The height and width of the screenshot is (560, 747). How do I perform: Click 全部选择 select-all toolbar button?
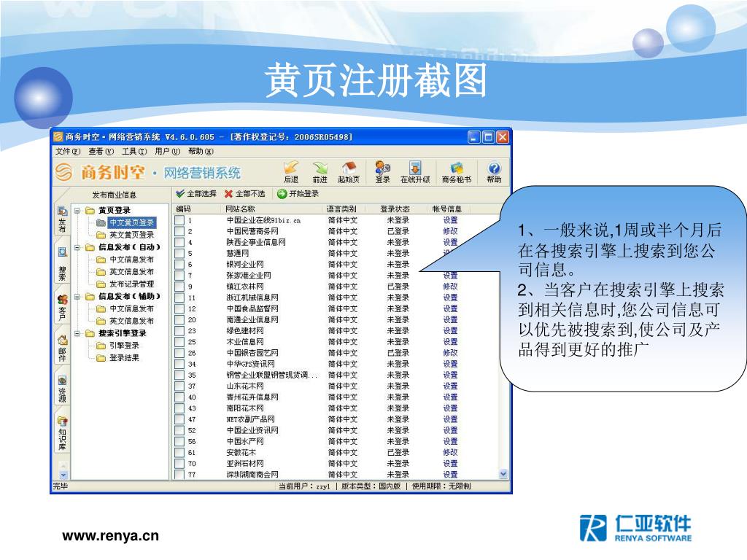pyautogui.click(x=196, y=194)
